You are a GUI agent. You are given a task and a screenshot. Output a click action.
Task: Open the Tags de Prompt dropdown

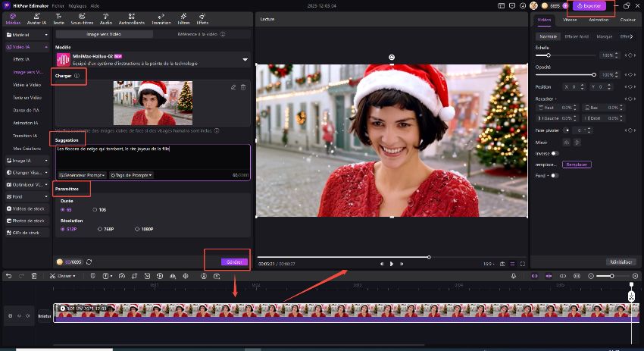click(131, 175)
